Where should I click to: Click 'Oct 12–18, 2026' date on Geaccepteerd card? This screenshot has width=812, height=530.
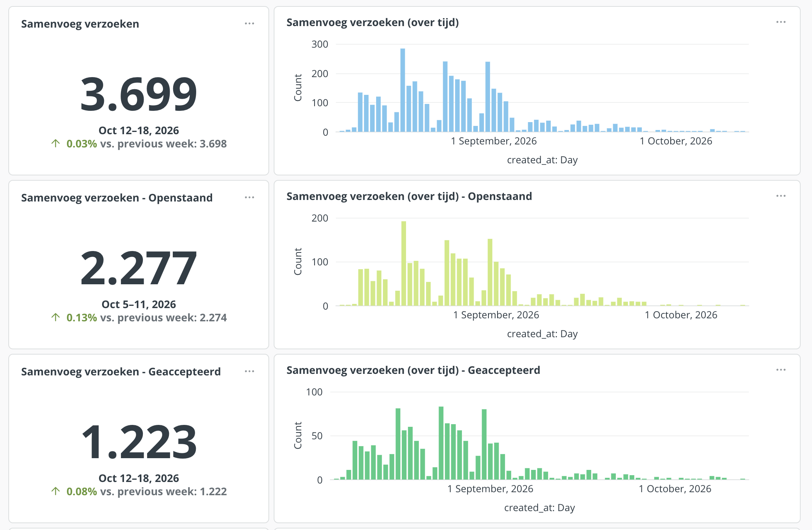pyautogui.click(x=139, y=478)
